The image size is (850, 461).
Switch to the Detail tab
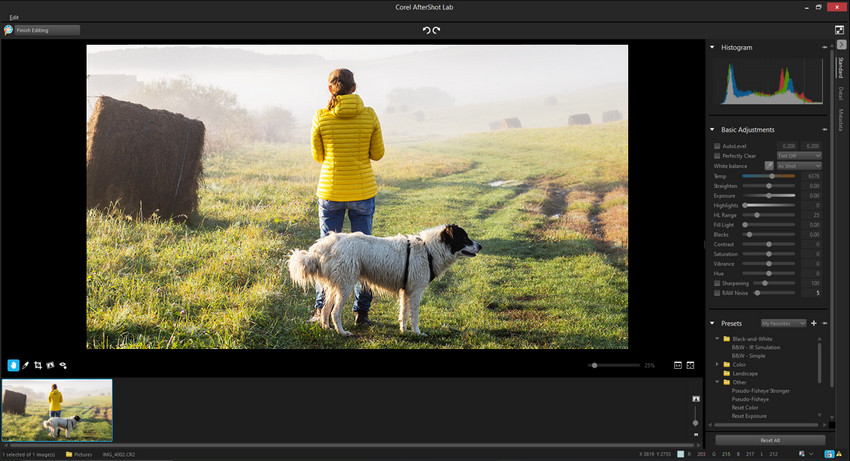(841, 93)
